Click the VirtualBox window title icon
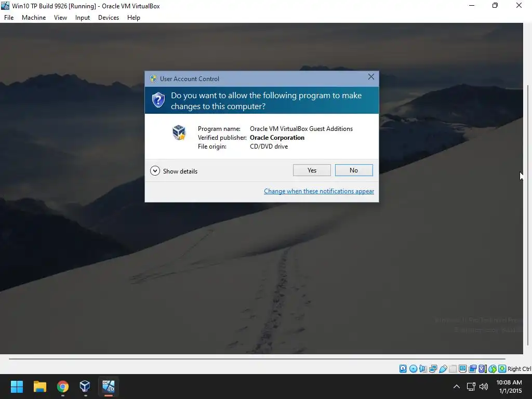The width and height of the screenshot is (532, 399). point(5,6)
